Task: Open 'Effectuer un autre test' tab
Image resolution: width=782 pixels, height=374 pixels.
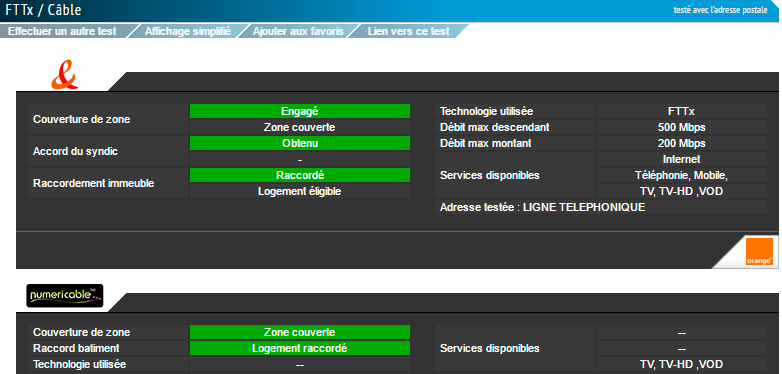Action: tap(62, 31)
